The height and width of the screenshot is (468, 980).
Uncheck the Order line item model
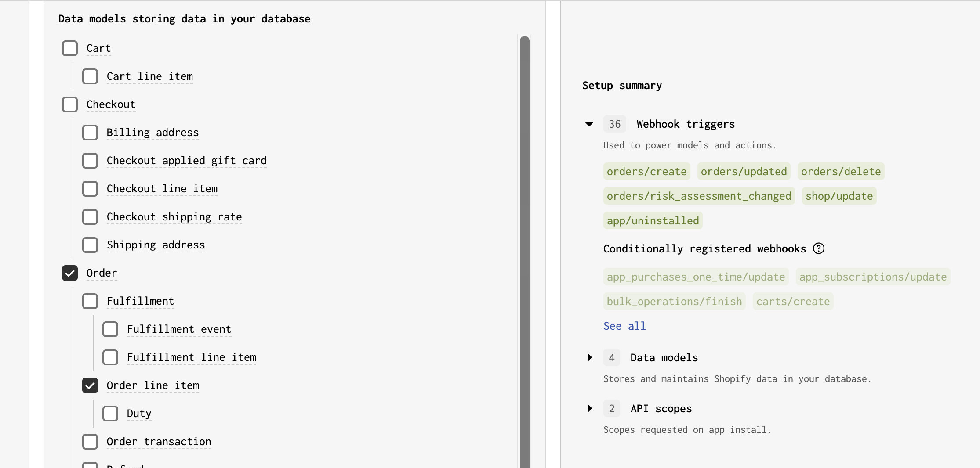pos(90,385)
